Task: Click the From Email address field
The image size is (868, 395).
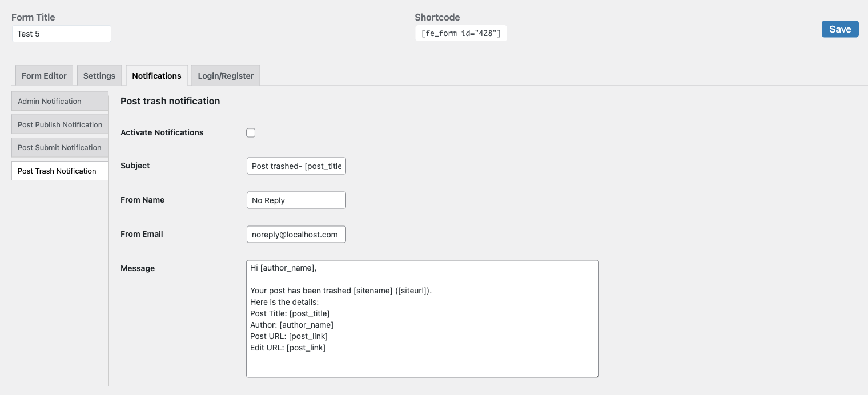Action: click(x=296, y=235)
